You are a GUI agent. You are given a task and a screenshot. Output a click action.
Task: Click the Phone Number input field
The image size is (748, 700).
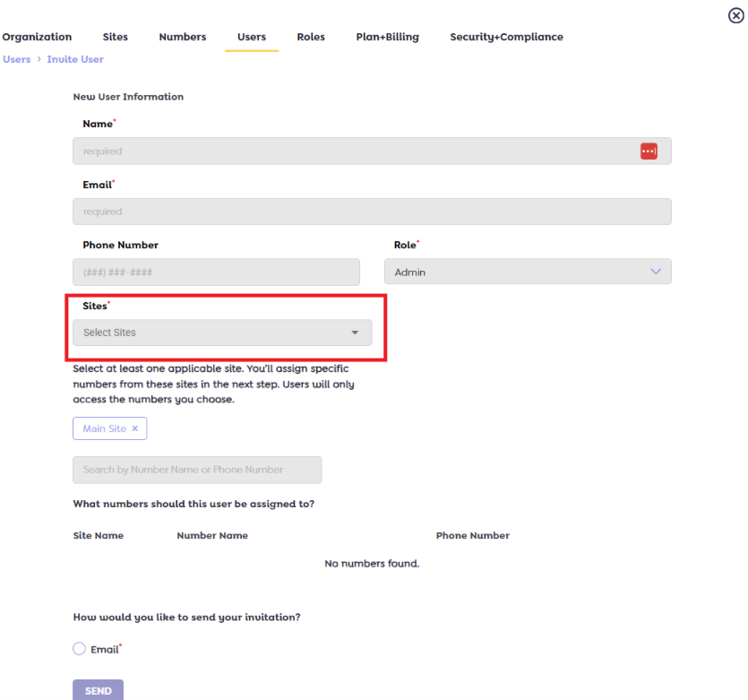tap(216, 272)
